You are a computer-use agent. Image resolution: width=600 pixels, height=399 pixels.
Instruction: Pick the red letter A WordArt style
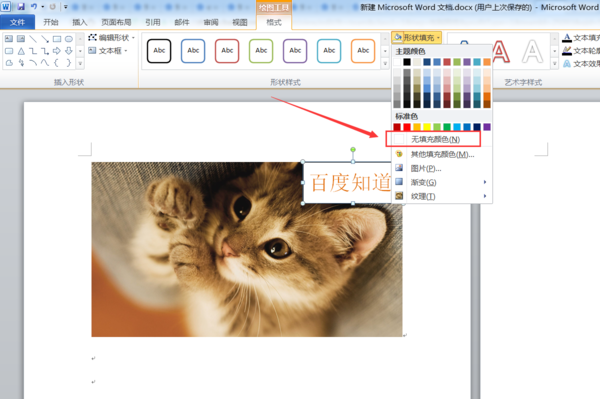(501, 51)
